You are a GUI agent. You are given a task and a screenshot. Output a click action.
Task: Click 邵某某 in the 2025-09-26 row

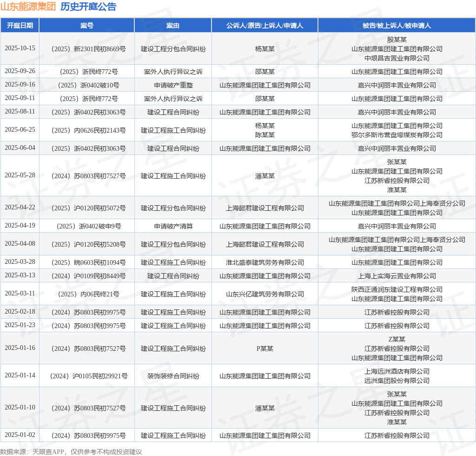click(264, 72)
